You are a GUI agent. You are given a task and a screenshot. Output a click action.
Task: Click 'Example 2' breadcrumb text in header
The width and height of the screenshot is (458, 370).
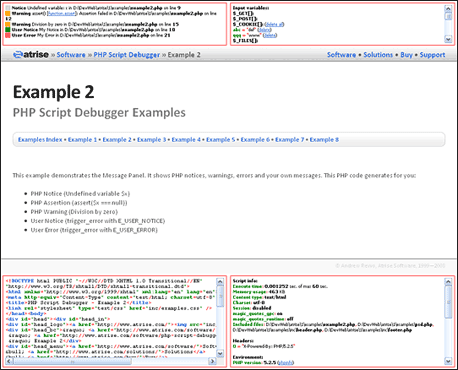click(184, 55)
